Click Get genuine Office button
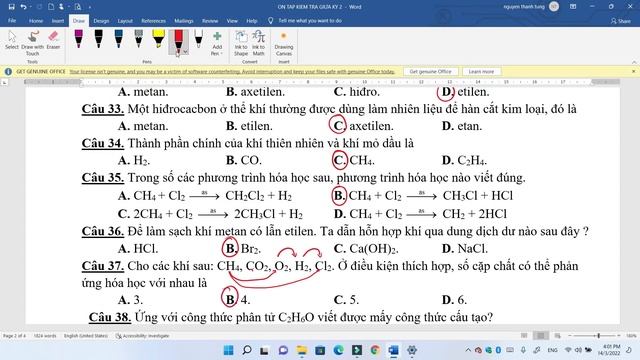The image size is (640, 360). [x=430, y=71]
